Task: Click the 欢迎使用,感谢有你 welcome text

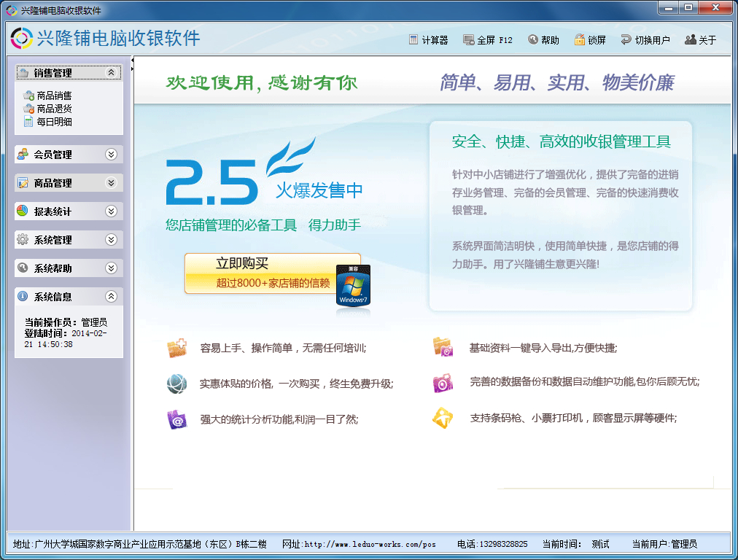Action: (x=261, y=83)
